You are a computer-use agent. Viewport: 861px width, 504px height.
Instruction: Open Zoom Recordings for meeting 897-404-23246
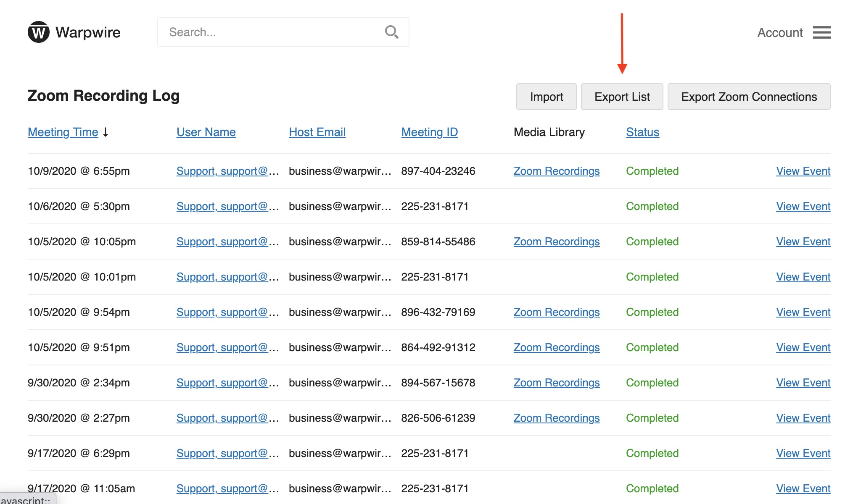[557, 171]
